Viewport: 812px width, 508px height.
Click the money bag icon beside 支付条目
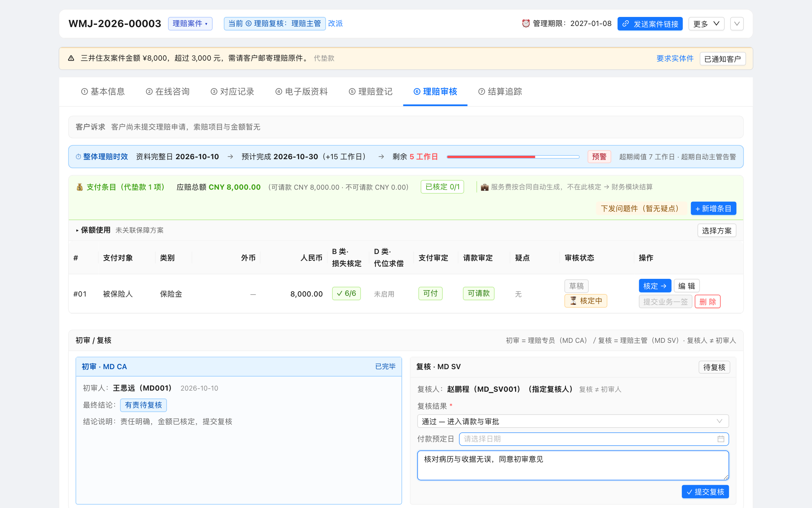(x=80, y=187)
